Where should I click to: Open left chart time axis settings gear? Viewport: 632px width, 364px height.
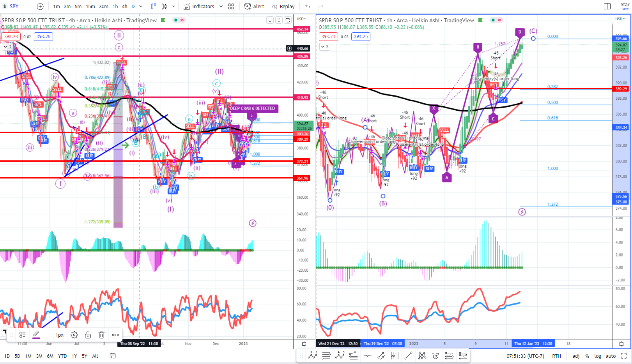304,344
